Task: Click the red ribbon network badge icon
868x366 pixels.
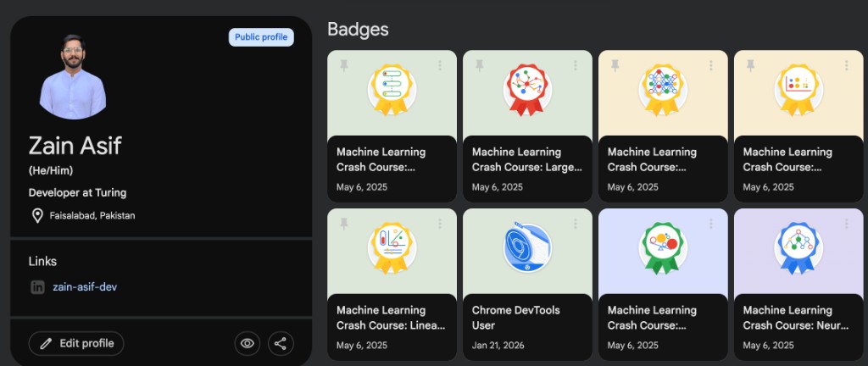Action: 527,89
